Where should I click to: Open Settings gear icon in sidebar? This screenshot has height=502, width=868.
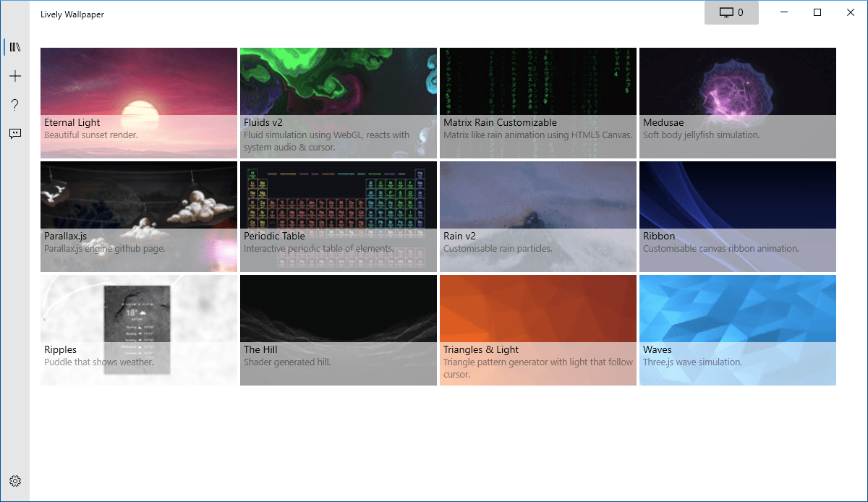point(15,481)
